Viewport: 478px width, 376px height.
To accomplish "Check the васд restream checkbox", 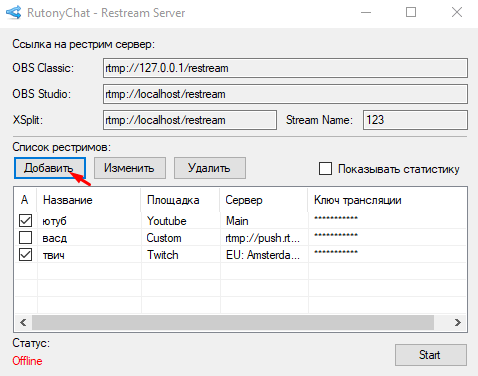I will coord(26,238).
